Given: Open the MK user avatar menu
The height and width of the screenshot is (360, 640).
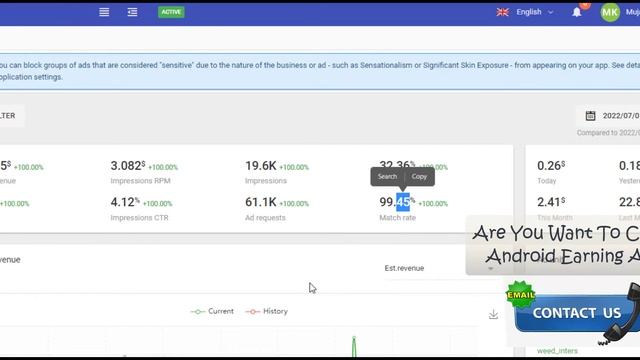Looking at the screenshot, I should pyautogui.click(x=610, y=12).
